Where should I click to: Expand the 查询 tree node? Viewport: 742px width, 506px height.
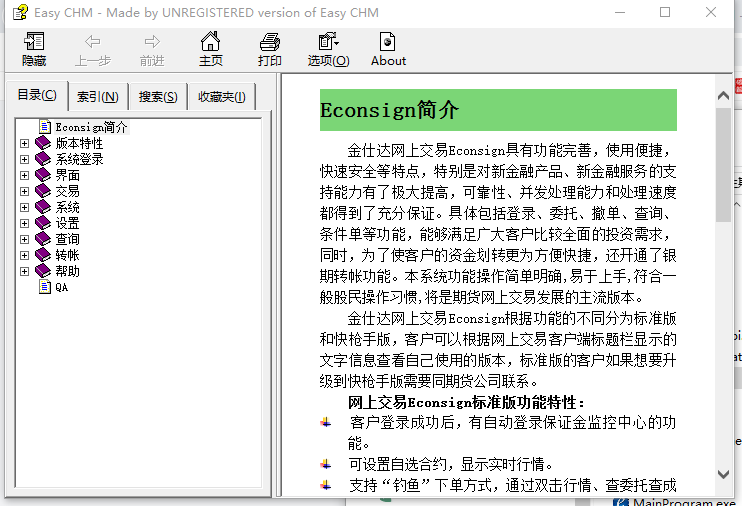point(25,240)
